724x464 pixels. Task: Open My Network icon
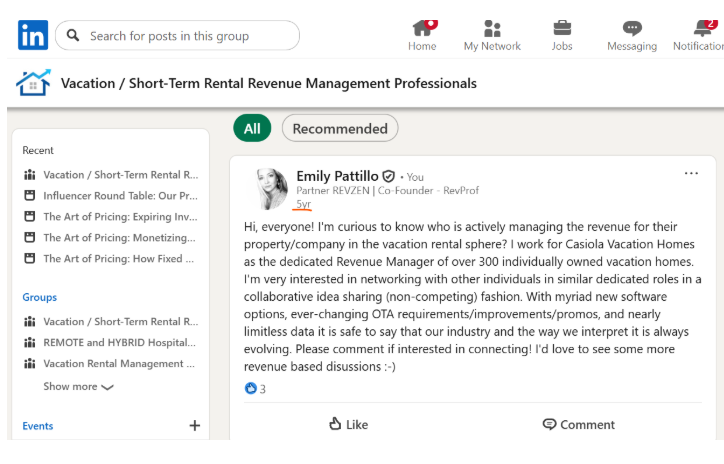coord(491,28)
